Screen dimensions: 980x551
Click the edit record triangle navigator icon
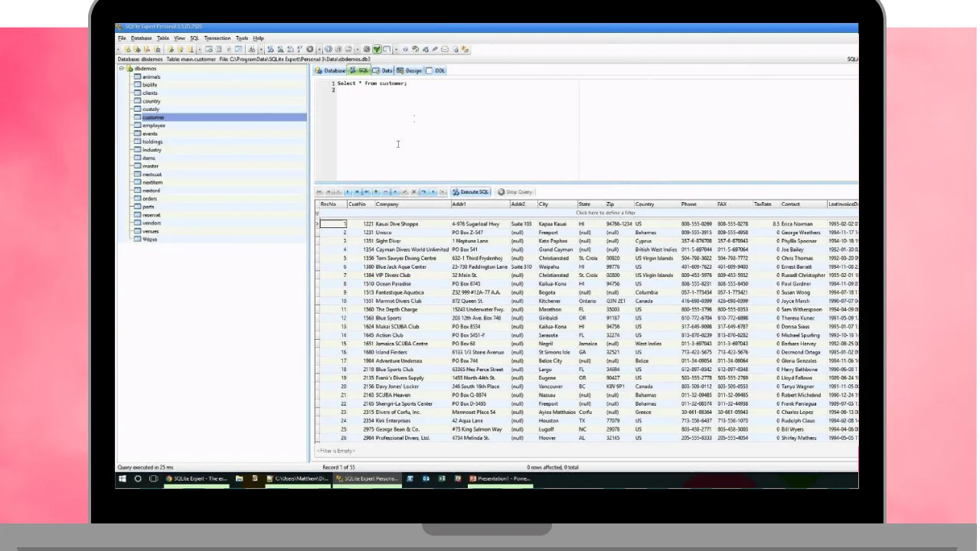[x=395, y=192]
